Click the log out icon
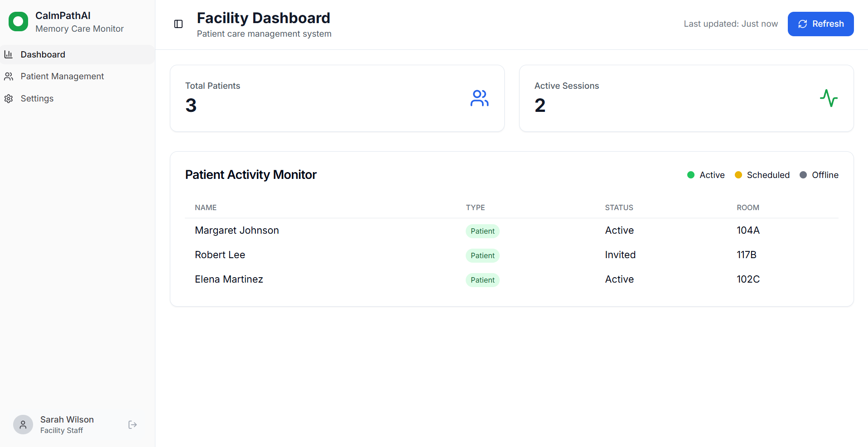Viewport: 868px width, 447px height. pos(132,425)
